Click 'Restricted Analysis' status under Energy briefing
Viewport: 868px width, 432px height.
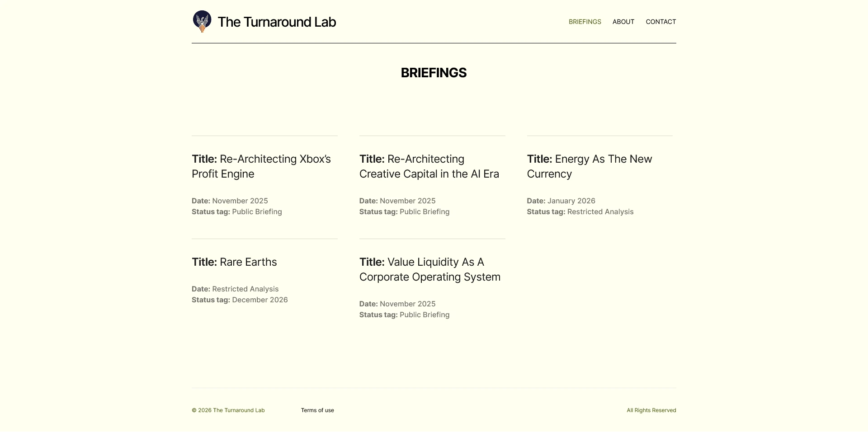[600, 212]
